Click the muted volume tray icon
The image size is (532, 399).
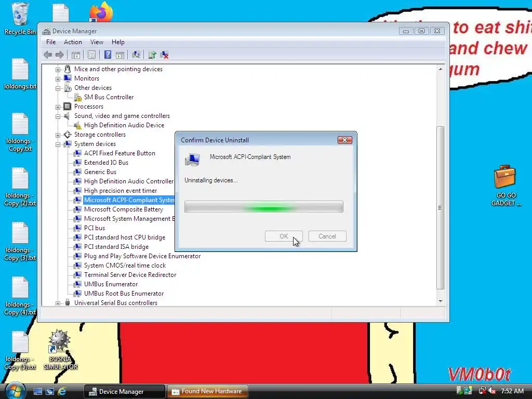492,391
